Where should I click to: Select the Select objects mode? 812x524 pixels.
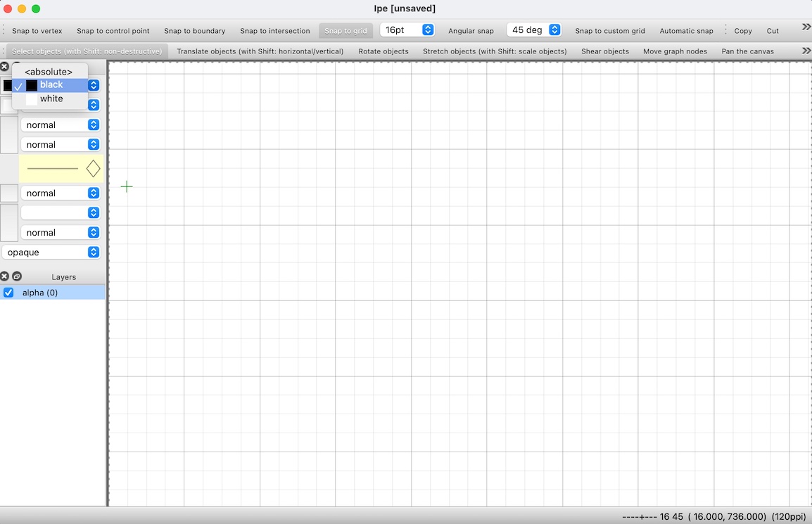pyautogui.click(x=87, y=51)
